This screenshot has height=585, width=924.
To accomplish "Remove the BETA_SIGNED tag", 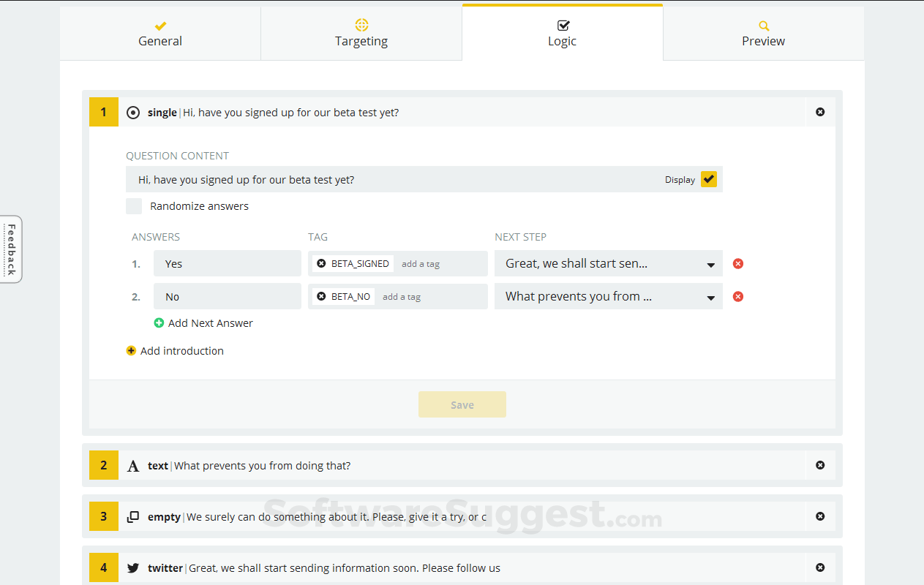I will 321,263.
